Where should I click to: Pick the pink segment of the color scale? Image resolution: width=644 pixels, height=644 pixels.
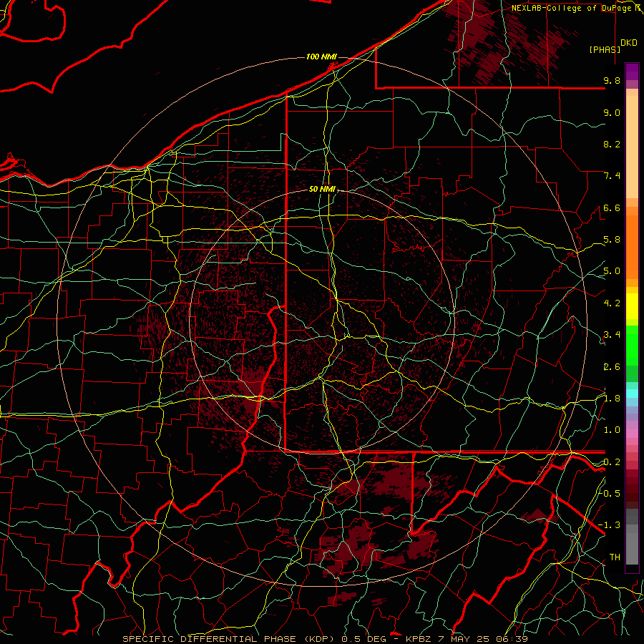[x=632, y=434]
